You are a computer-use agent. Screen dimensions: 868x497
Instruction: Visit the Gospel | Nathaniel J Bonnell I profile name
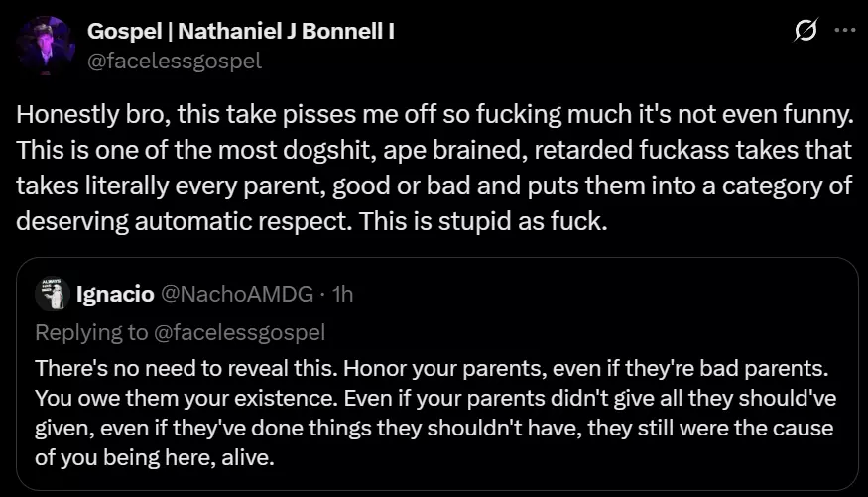click(x=241, y=31)
